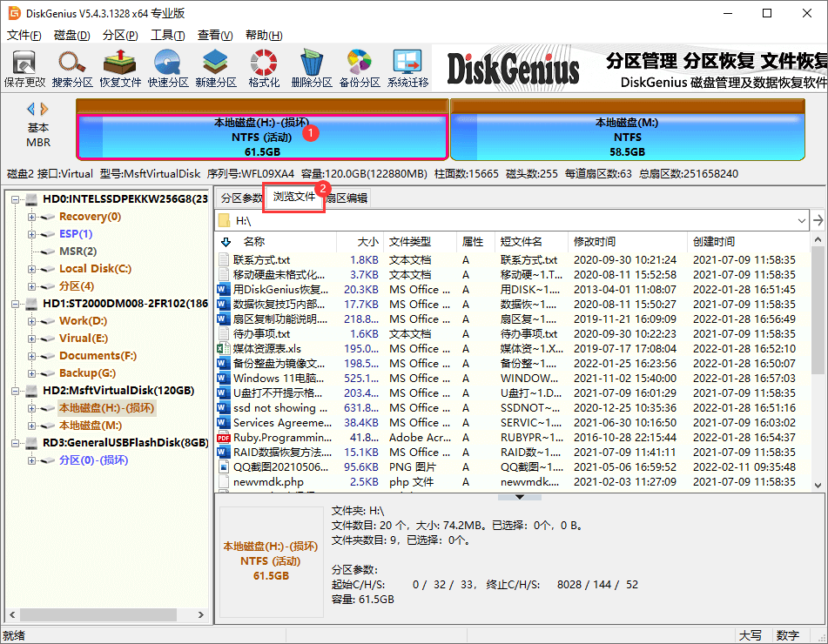Viewport: 828px width, 644px height.
Task: Expand the Work(D:) partition node
Action: coord(31,321)
